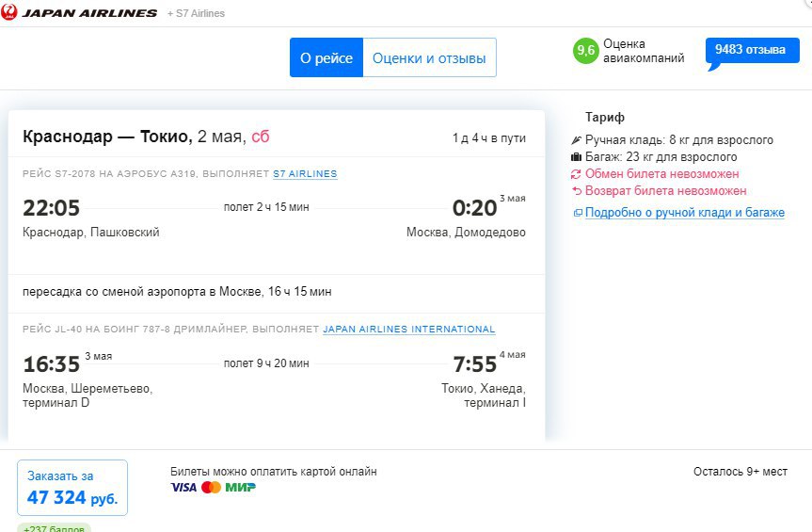Click Билеты можно оплатить картой онлайн text
The height and width of the screenshot is (532, 812).
(x=274, y=472)
